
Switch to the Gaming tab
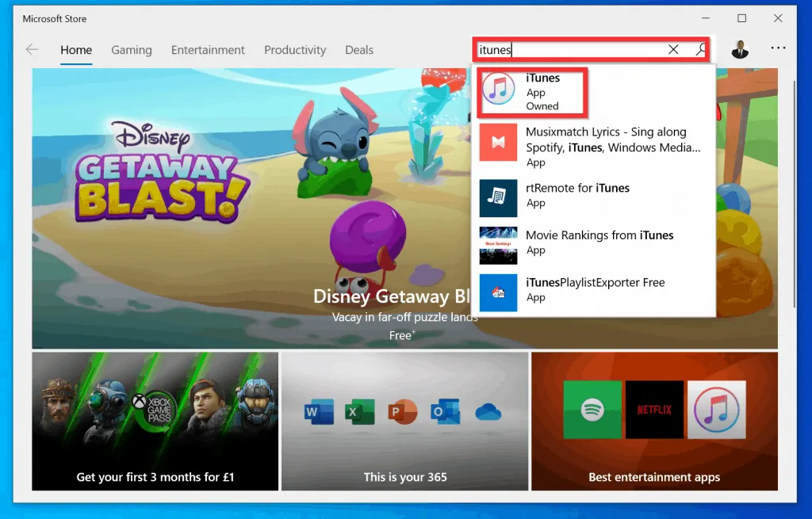132,50
